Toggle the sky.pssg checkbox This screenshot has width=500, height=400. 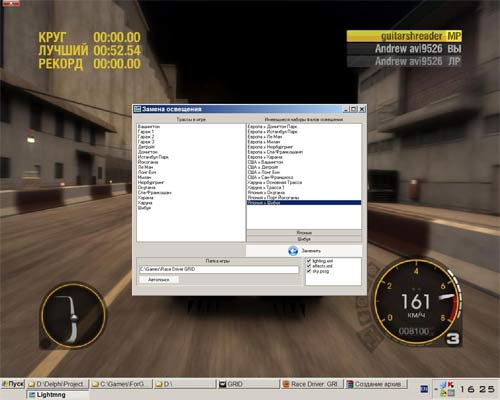coord(309,271)
